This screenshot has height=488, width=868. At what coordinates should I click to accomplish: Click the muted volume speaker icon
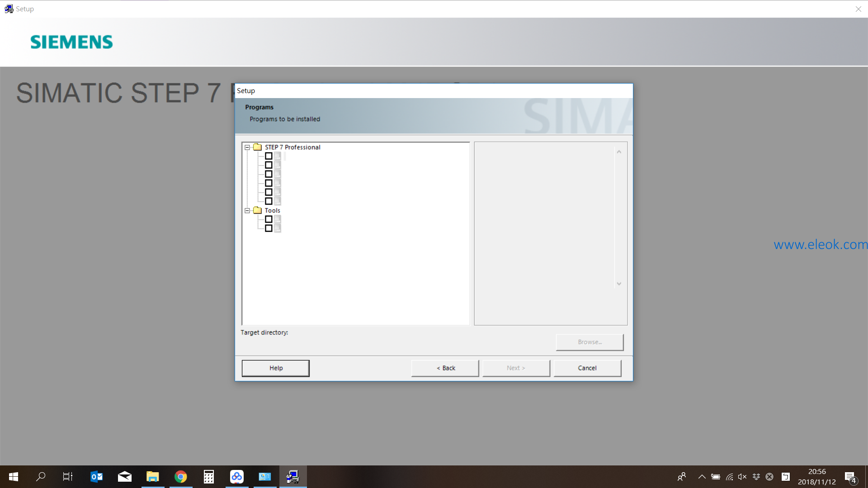pos(742,477)
